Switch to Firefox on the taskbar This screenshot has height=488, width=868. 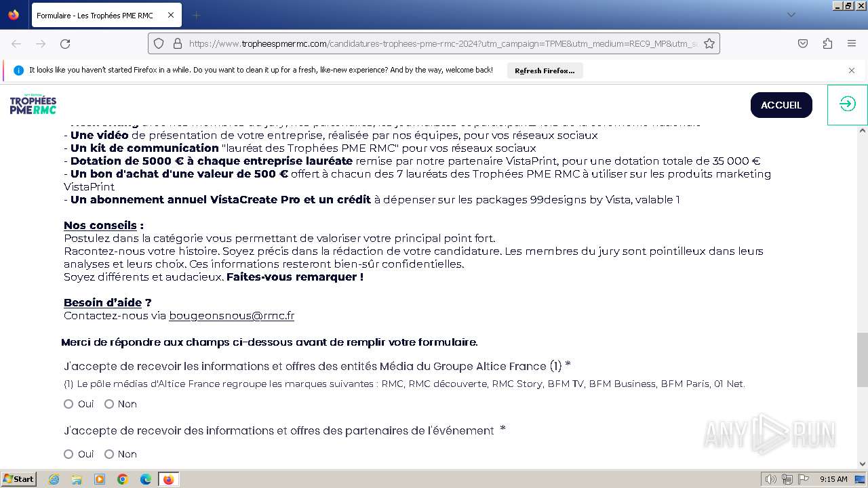168,479
